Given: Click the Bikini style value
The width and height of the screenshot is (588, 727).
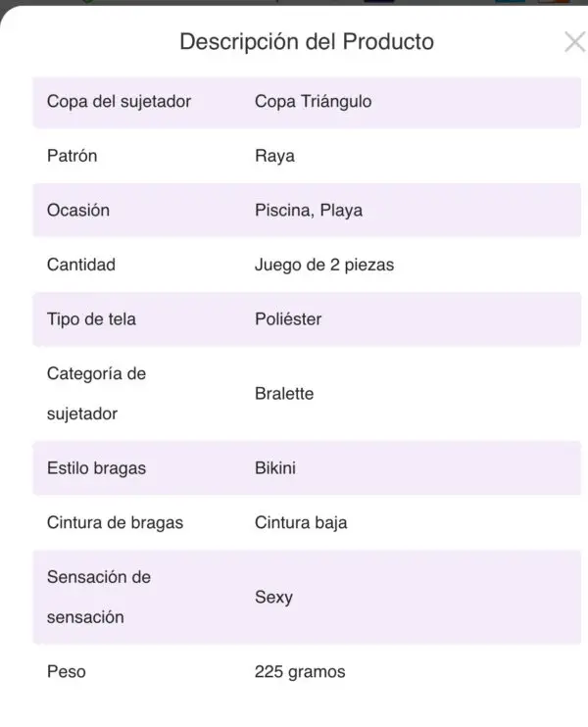Looking at the screenshot, I should coord(274,467).
